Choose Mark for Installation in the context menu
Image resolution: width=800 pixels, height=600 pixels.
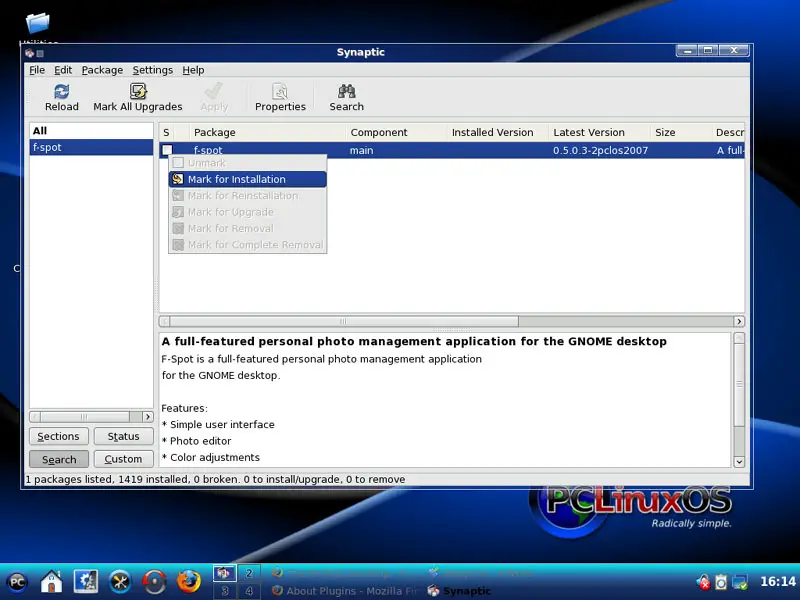[247, 179]
